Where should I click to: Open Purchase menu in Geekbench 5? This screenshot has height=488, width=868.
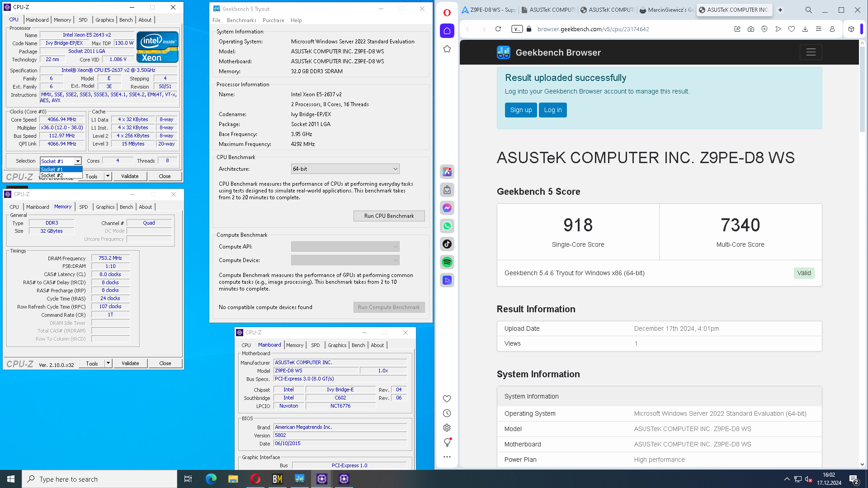(x=273, y=20)
